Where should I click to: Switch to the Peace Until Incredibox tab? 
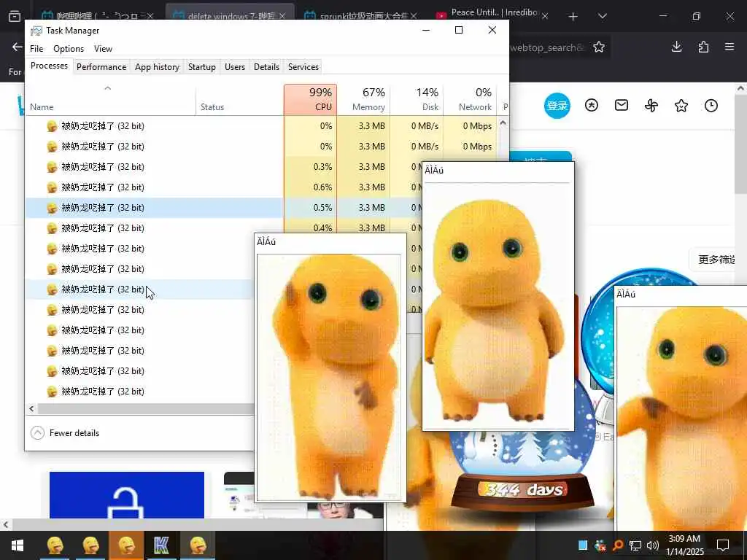(x=492, y=15)
